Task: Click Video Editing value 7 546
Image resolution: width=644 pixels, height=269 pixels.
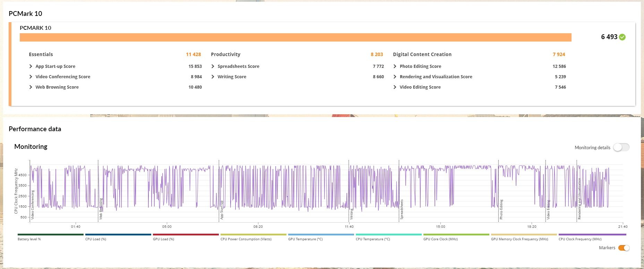Action: [x=560, y=87]
